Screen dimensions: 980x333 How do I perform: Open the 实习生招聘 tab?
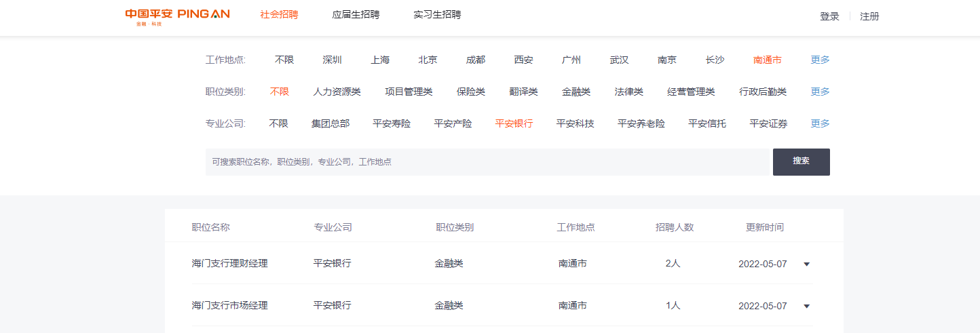437,15
